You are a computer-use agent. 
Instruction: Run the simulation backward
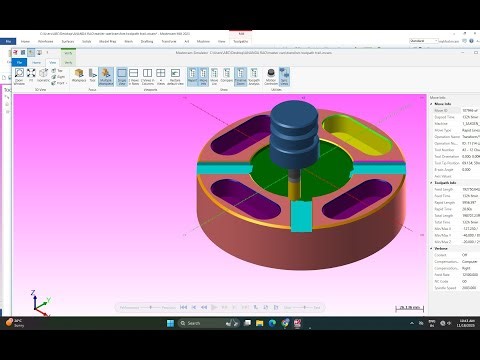(204, 307)
